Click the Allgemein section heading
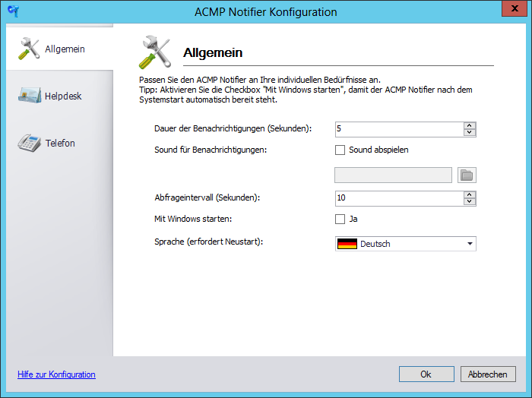The height and width of the screenshot is (398, 532). [213, 53]
